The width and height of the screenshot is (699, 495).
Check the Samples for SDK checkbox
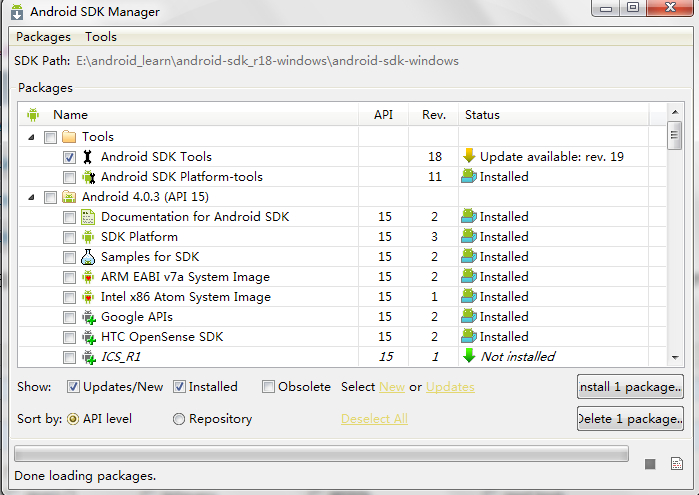pos(69,257)
